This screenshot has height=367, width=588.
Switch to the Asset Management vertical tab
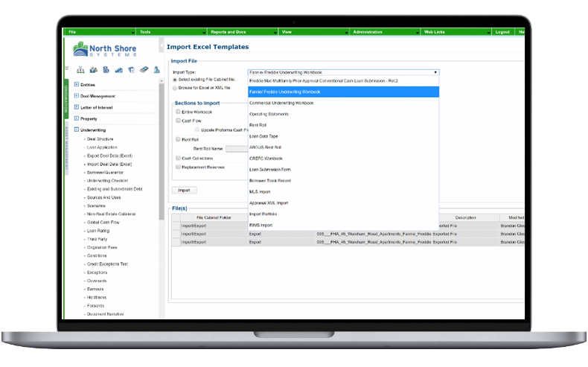tap(66, 148)
